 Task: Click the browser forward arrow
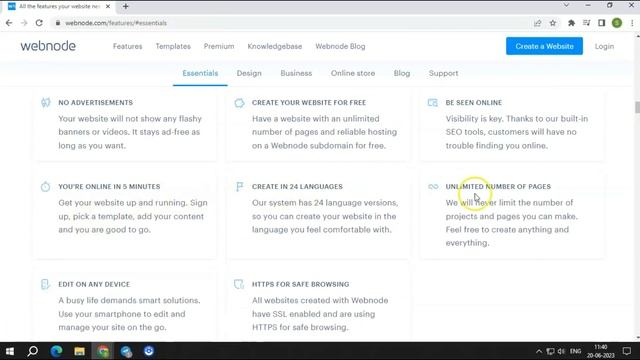click(x=24, y=23)
